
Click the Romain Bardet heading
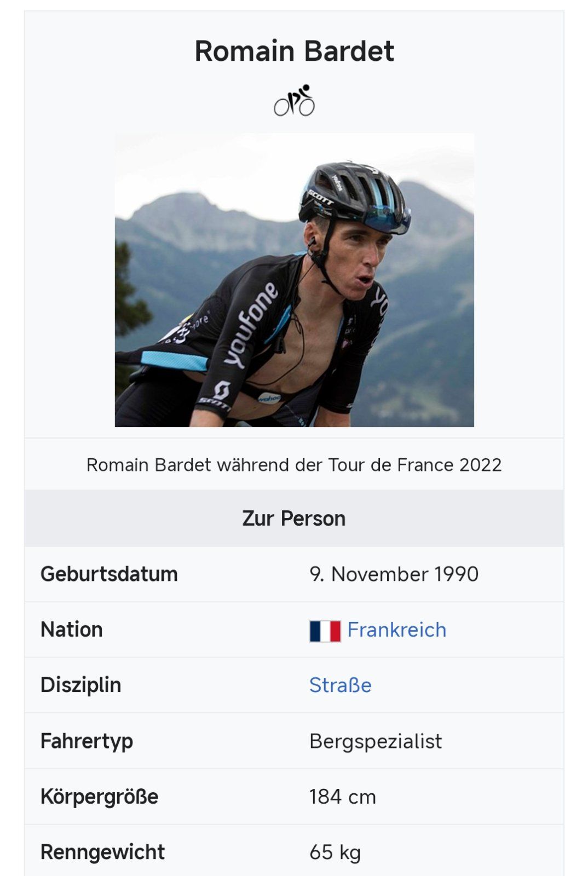click(294, 51)
